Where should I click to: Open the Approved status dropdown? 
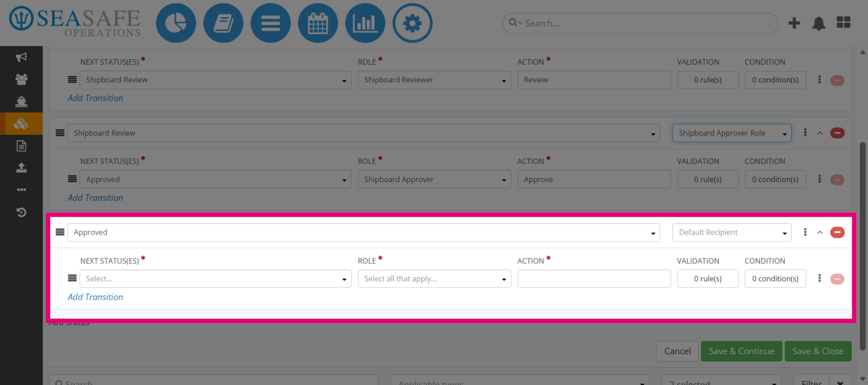click(x=363, y=233)
